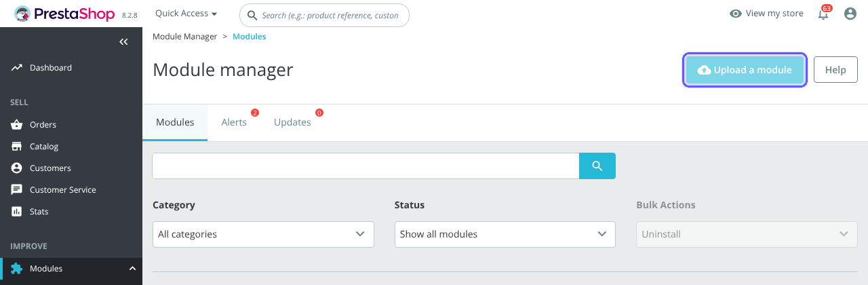868x285 pixels.
Task: Click the PrestaShop logo
Action: pyautogui.click(x=64, y=14)
